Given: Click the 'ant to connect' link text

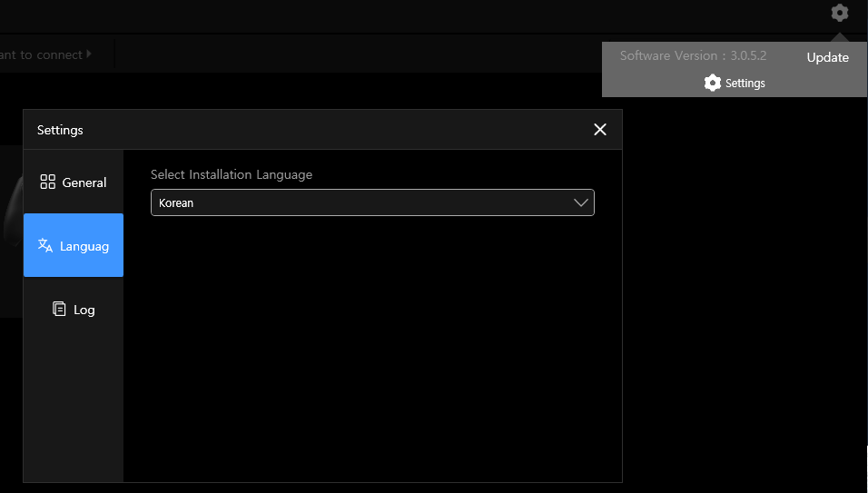Looking at the screenshot, I should pos(42,54).
